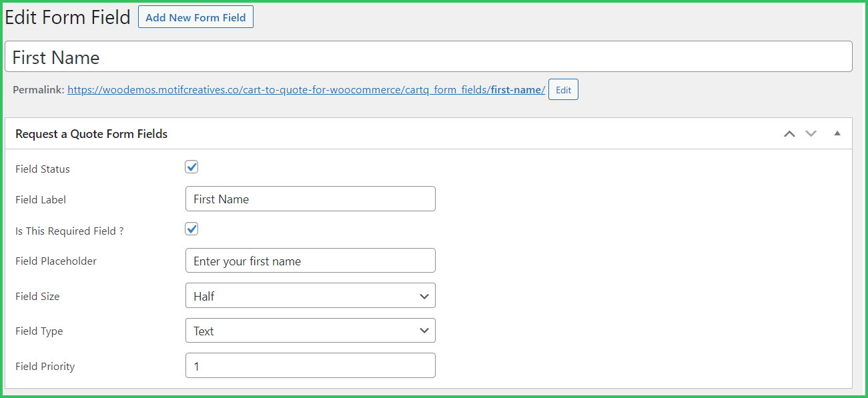
Task: Click the Request a Quote Form Fields heading
Action: point(91,134)
